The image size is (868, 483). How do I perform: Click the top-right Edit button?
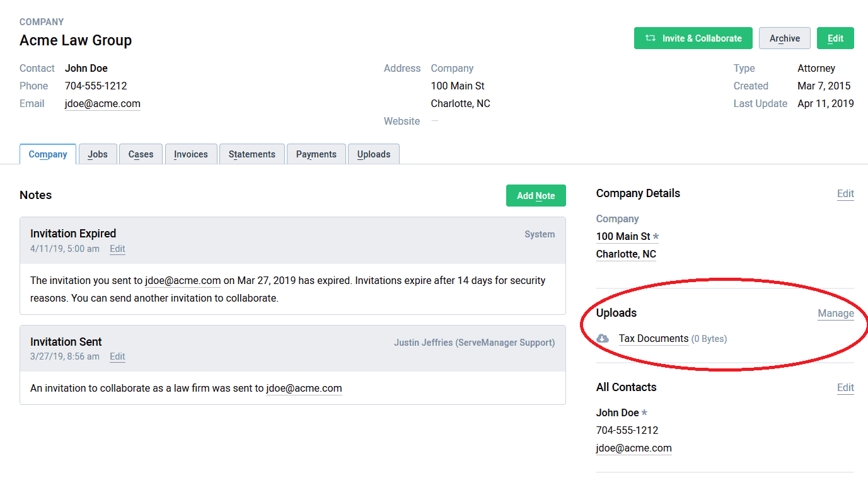click(x=835, y=38)
